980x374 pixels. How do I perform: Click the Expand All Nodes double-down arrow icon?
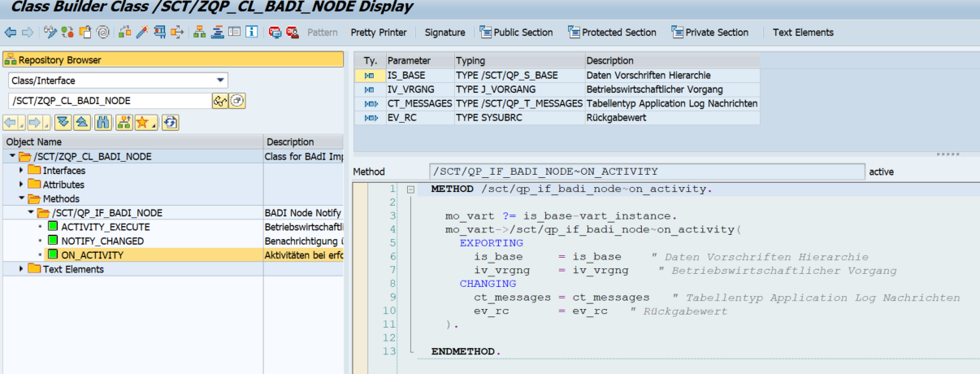pyautogui.click(x=63, y=123)
